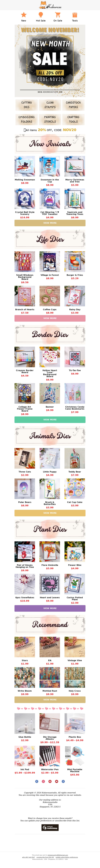
Task: Click the star New icon
Action: tap(24, 15)
